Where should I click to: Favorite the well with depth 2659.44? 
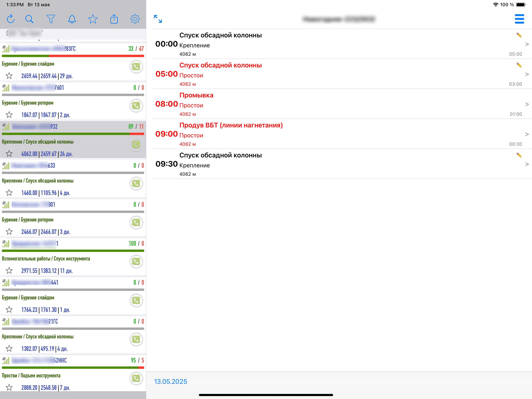[x=9, y=76]
